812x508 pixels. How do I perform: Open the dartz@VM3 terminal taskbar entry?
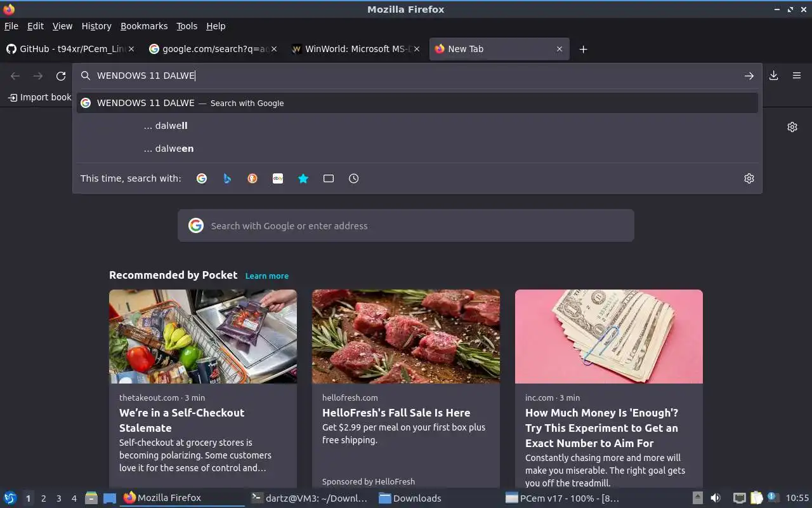click(x=309, y=498)
